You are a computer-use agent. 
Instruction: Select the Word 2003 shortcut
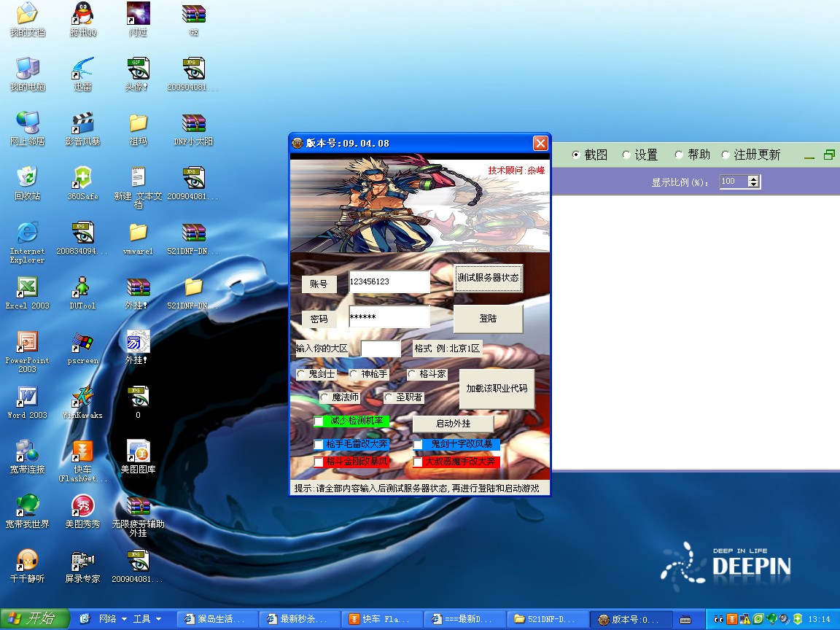pyautogui.click(x=27, y=402)
